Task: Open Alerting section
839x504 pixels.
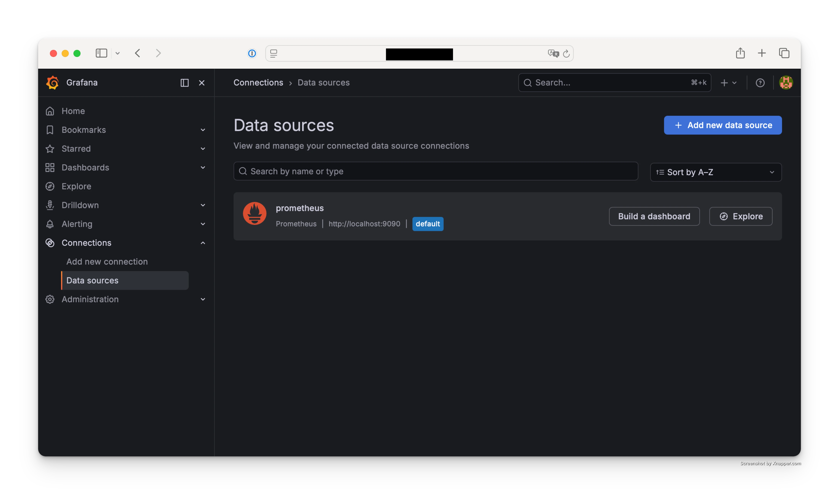Action: click(x=77, y=224)
